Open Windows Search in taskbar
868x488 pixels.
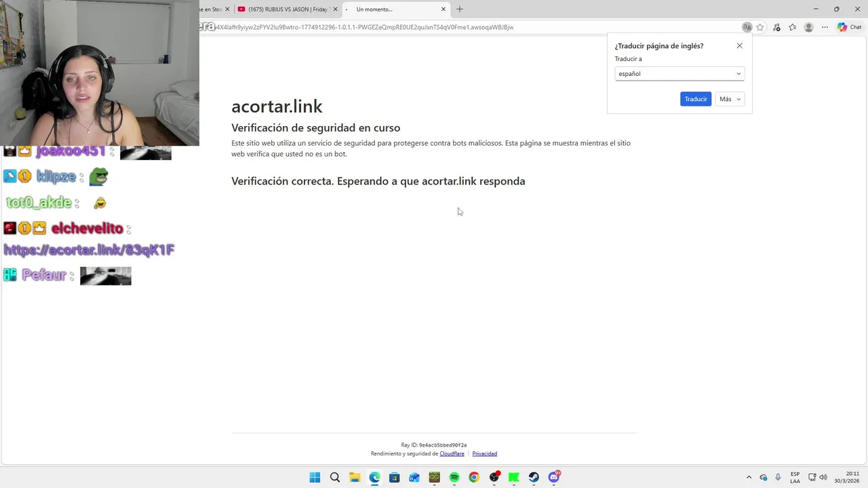(335, 477)
